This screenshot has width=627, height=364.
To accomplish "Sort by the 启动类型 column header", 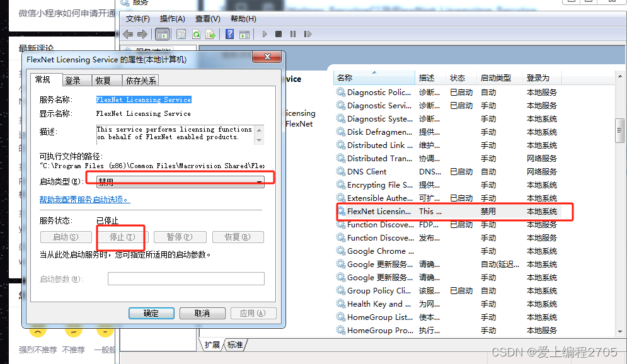I will click(x=500, y=78).
